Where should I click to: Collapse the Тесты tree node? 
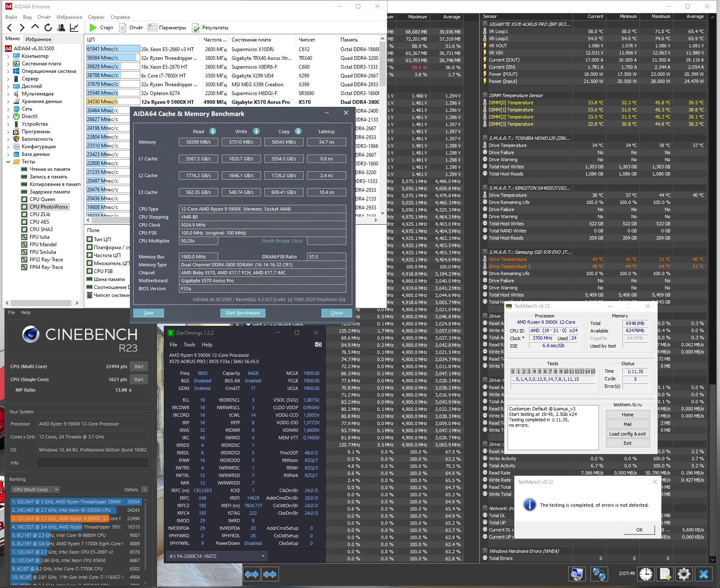(x=8, y=162)
